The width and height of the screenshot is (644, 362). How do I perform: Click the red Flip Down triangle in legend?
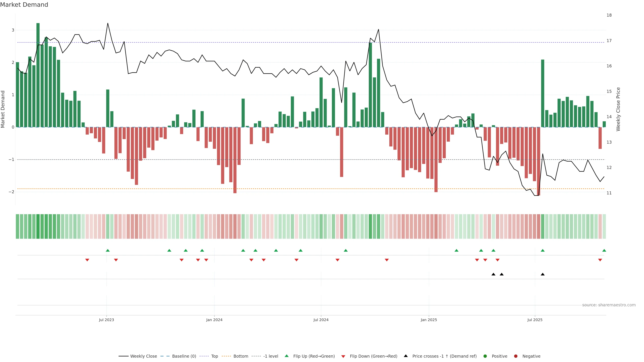pos(343,356)
